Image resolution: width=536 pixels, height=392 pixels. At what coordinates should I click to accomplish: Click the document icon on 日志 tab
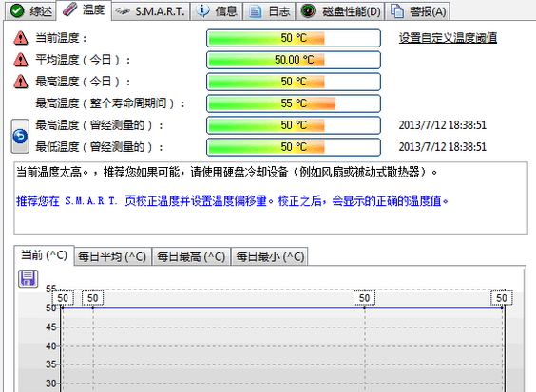[255, 11]
